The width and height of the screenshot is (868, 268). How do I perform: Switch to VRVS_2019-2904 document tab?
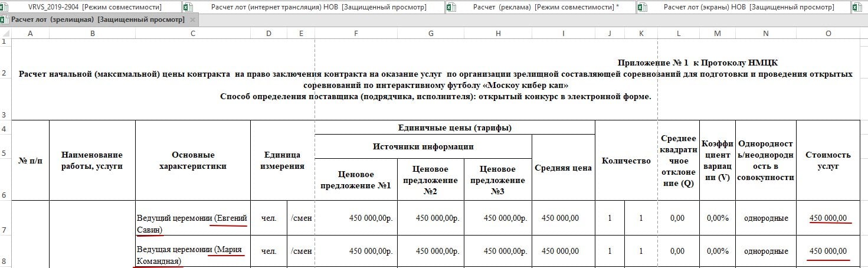(94, 7)
